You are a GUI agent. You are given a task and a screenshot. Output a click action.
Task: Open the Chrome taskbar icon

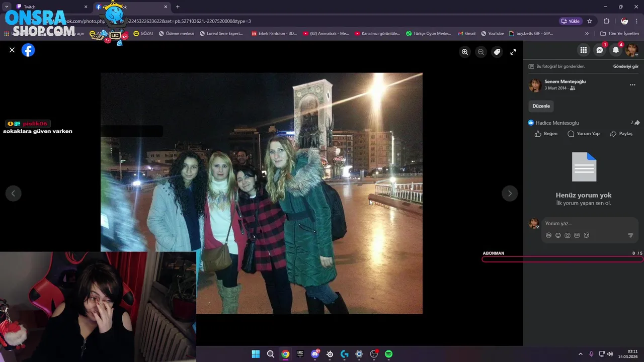285,354
